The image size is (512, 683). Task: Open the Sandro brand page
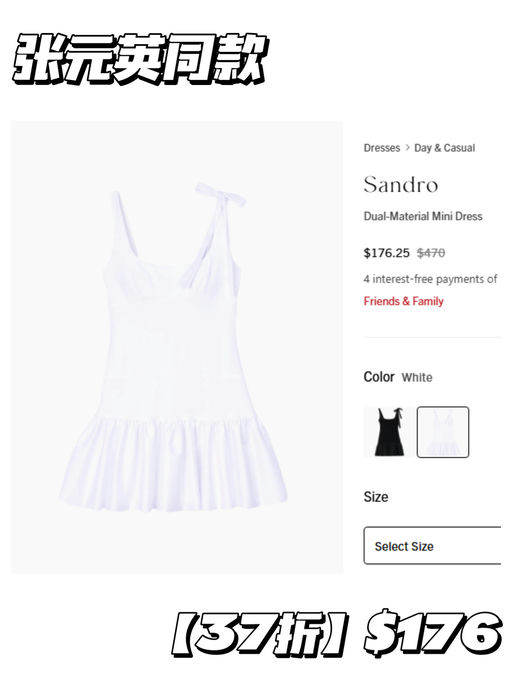tap(401, 185)
